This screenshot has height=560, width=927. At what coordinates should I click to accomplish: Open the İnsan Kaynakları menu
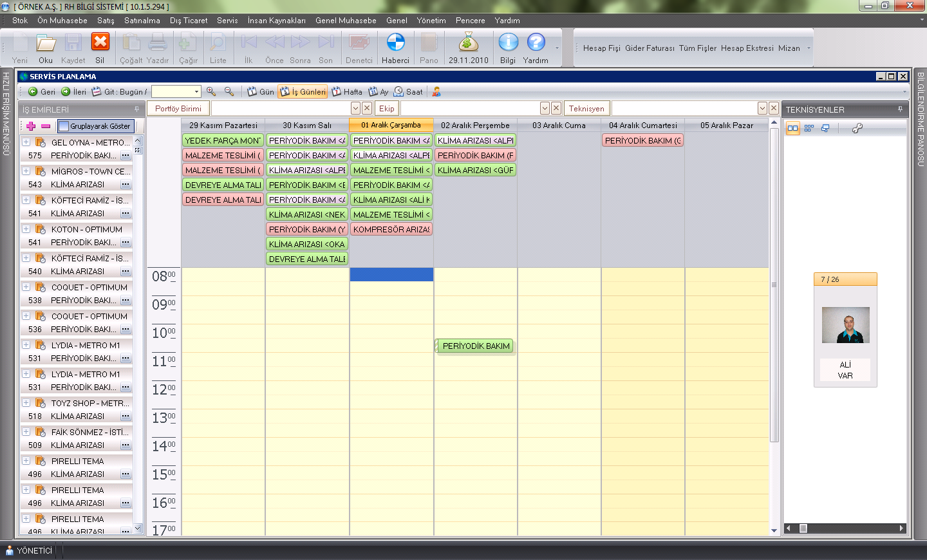276,21
